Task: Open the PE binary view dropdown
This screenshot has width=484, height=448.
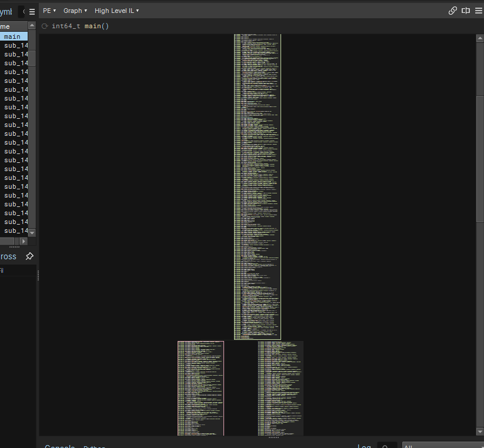Action: [x=49, y=11]
